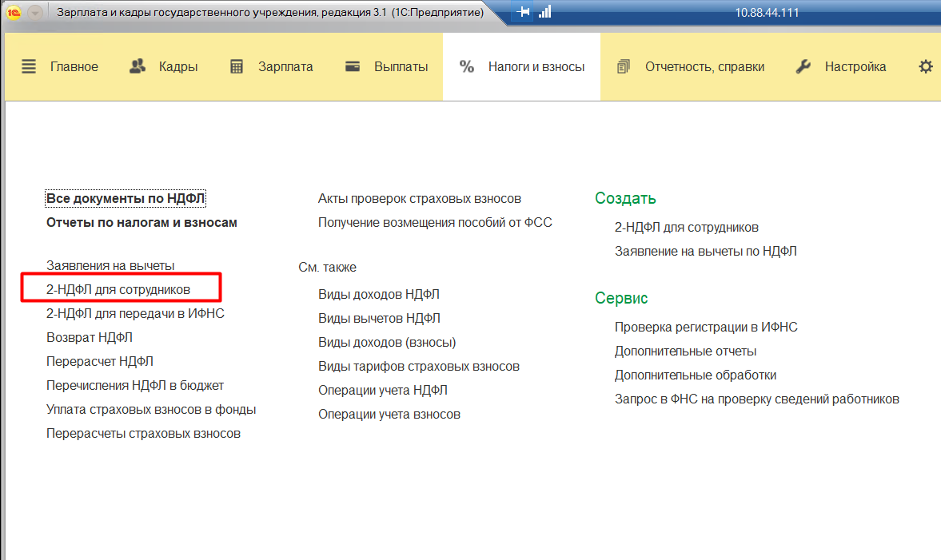Open Виды вычетов НДФЛ reference
This screenshot has height=560, width=941.
click(379, 318)
